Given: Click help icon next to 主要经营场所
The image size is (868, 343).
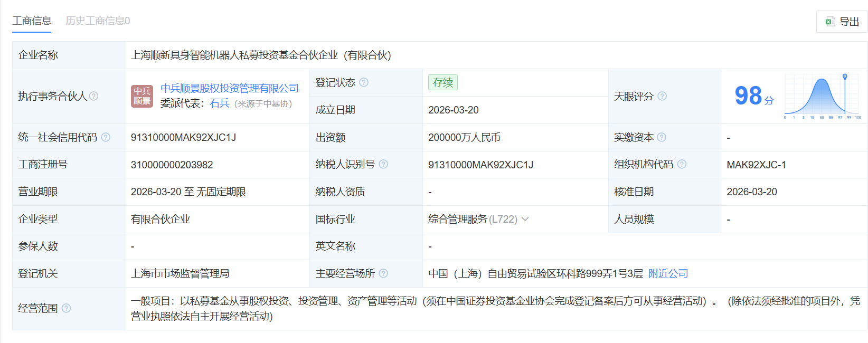Looking at the screenshot, I should [383, 273].
